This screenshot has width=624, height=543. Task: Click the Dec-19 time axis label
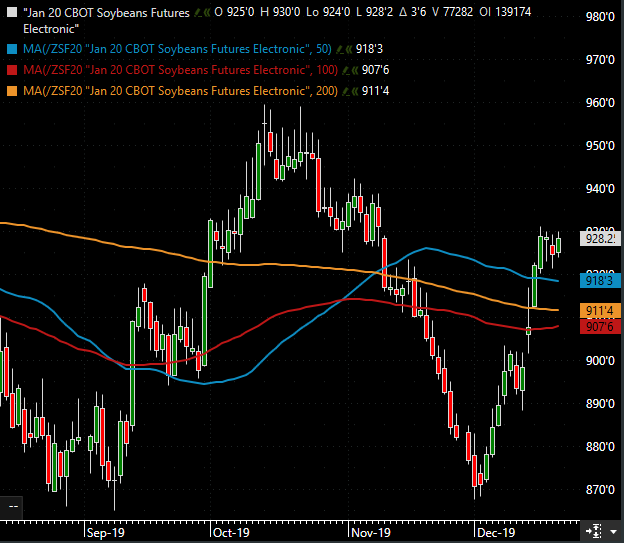click(496, 533)
